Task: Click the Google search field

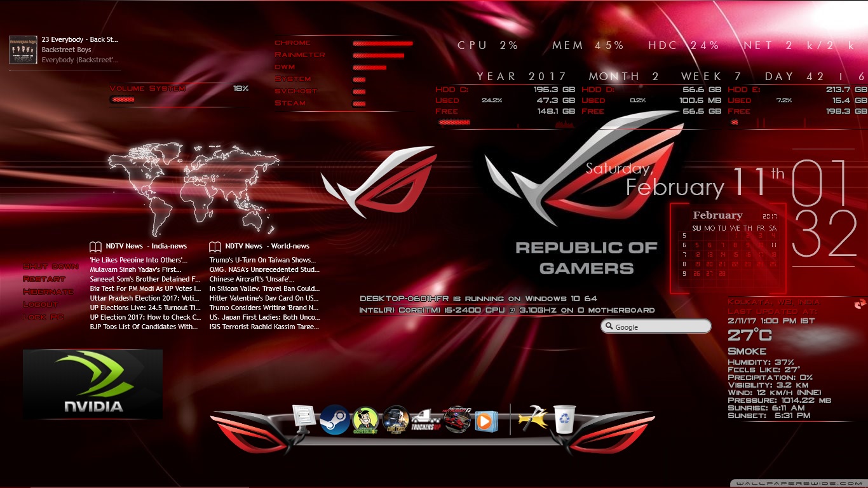Action: click(656, 326)
